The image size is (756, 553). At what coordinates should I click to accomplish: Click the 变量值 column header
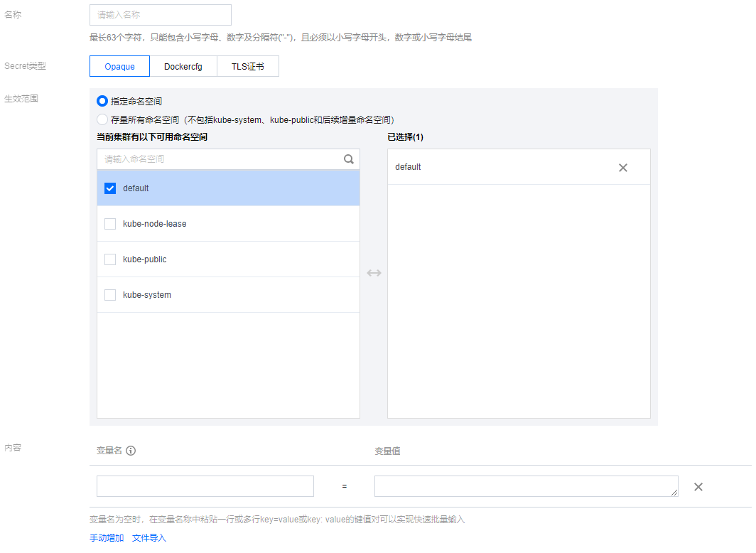click(388, 451)
